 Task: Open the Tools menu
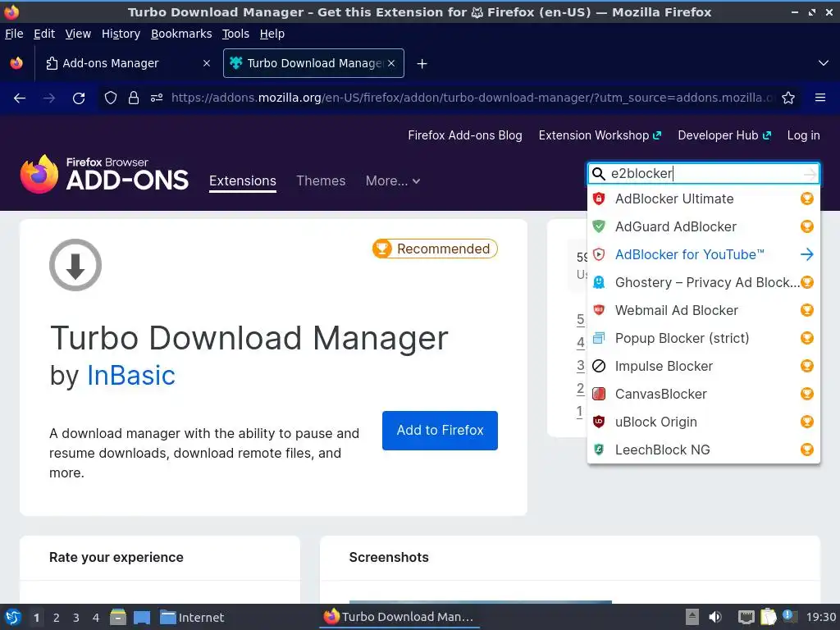coord(235,34)
